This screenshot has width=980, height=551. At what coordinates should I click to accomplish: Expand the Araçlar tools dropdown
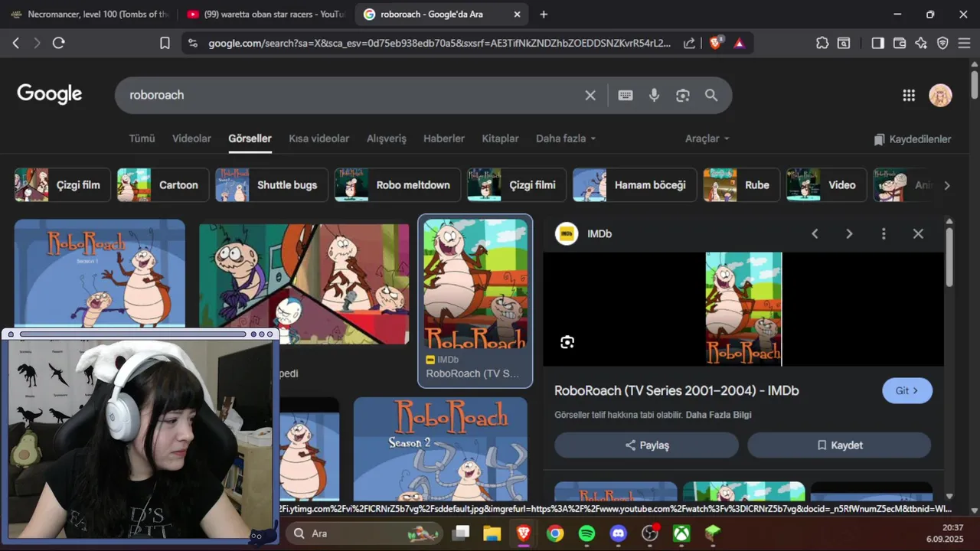pyautogui.click(x=707, y=139)
